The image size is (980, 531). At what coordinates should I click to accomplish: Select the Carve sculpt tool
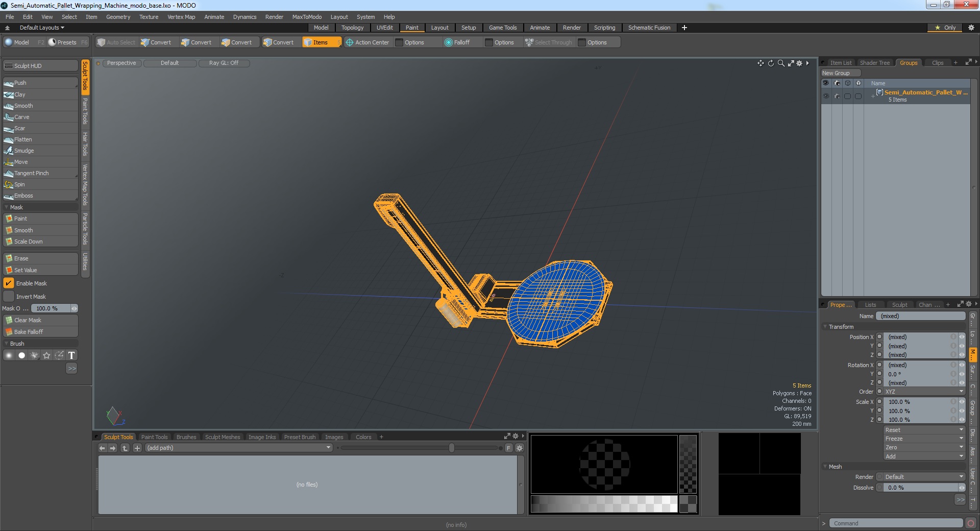point(40,117)
